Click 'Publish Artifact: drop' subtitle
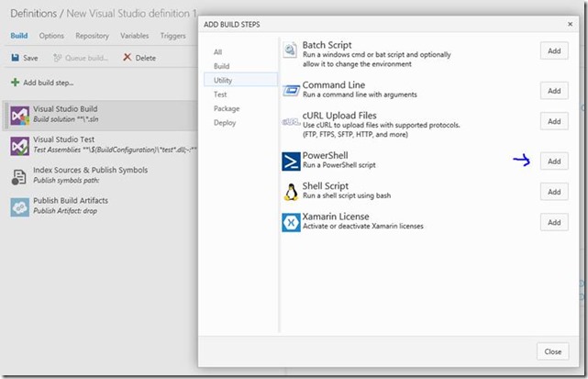Image resolution: width=588 pixels, height=379 pixels. (x=65, y=211)
